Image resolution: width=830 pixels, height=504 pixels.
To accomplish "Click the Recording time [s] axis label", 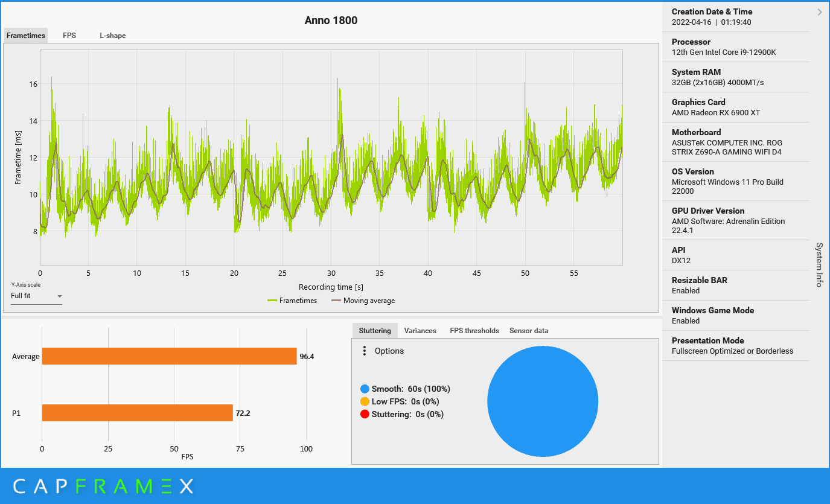I will pyautogui.click(x=331, y=287).
